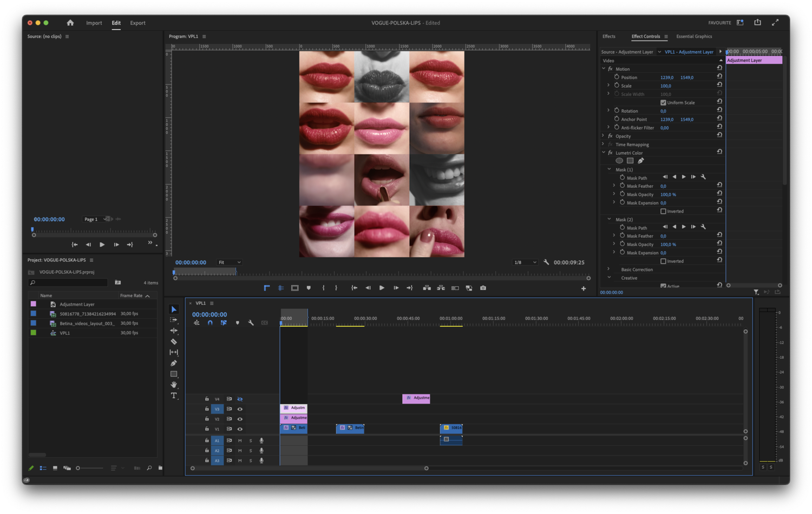Open the Effects panel tab

pyautogui.click(x=609, y=36)
